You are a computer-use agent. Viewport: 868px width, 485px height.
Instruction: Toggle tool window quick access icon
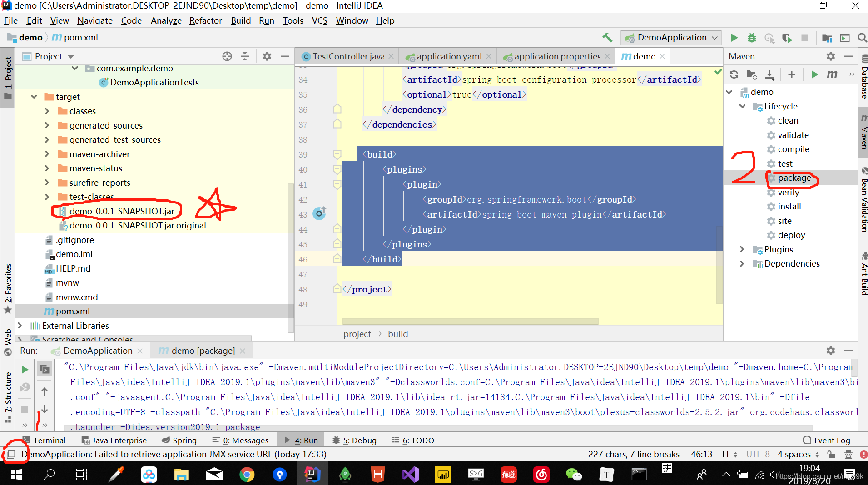pos(11,454)
